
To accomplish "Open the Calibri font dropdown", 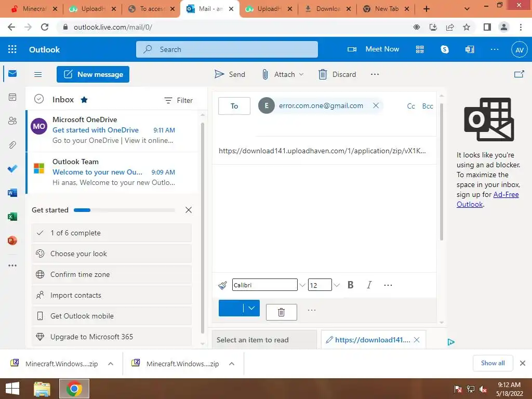I will 302,285.
